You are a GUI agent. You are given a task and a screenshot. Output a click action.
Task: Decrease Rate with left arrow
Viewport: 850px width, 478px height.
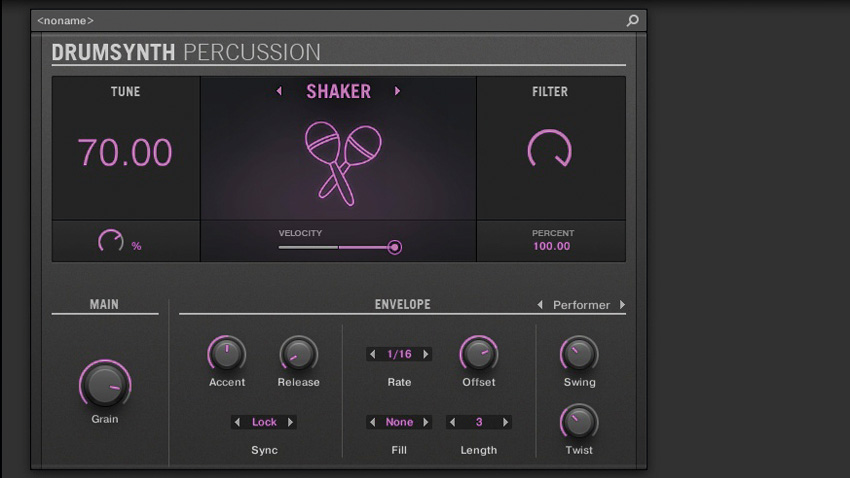[x=372, y=354]
